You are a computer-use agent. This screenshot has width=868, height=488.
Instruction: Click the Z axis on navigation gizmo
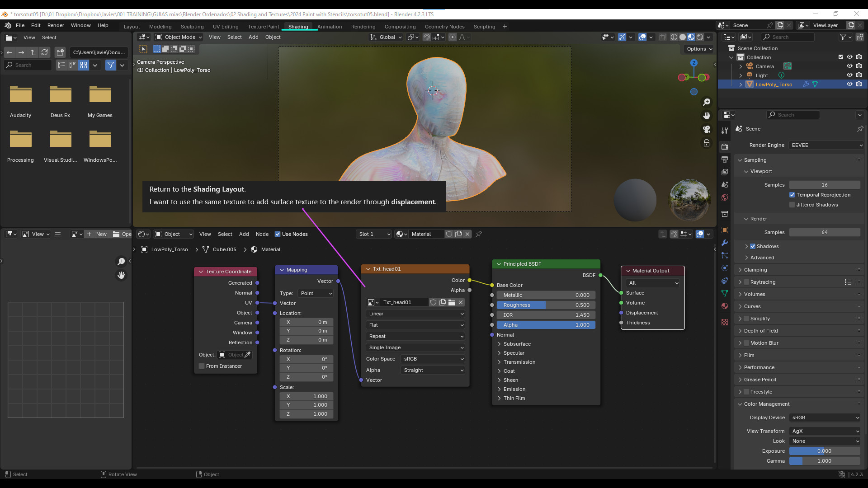(693, 63)
